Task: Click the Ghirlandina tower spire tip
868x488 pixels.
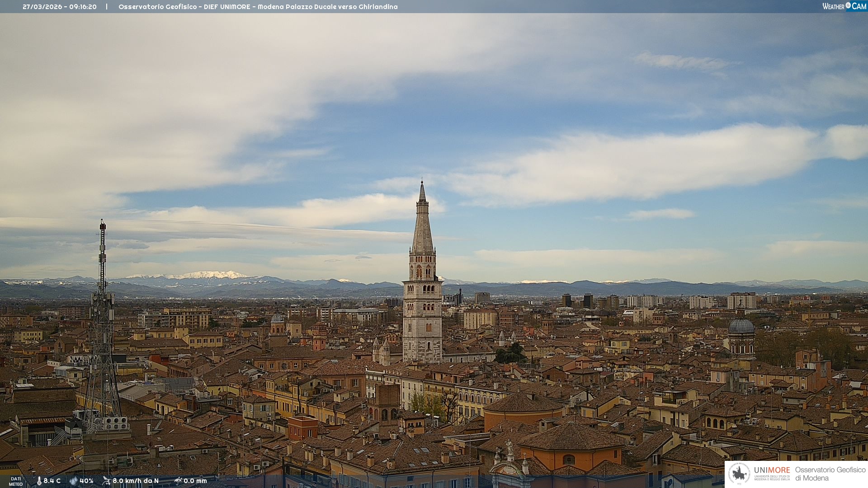Action: click(422, 183)
